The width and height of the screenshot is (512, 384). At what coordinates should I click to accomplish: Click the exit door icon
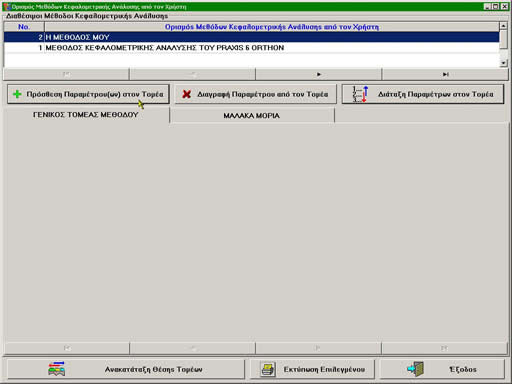(x=416, y=369)
